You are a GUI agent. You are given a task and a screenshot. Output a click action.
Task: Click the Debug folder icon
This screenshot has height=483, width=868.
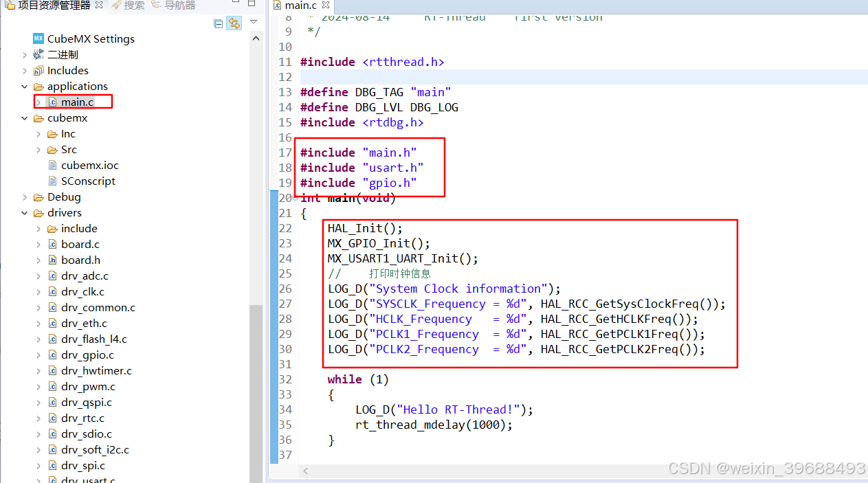coord(38,196)
